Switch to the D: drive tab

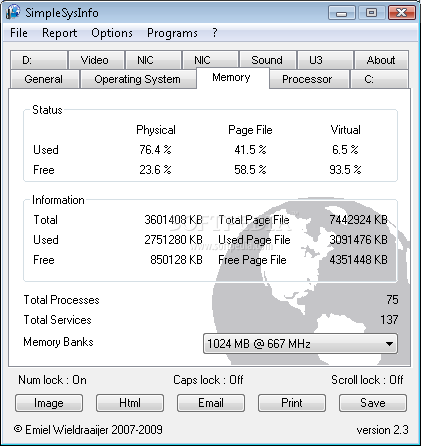tap(39, 60)
